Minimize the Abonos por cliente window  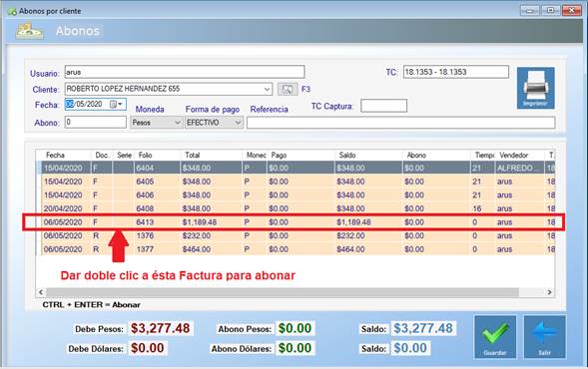pyautogui.click(x=530, y=11)
